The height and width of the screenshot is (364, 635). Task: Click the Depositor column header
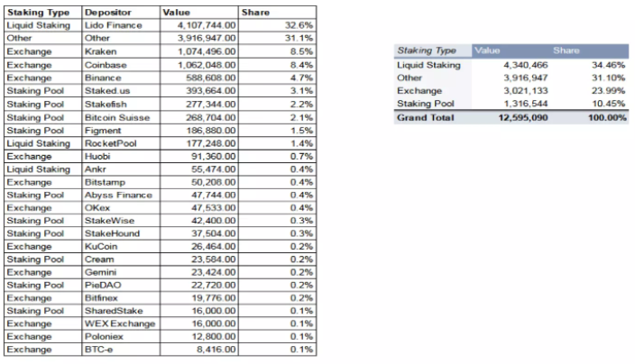click(106, 13)
